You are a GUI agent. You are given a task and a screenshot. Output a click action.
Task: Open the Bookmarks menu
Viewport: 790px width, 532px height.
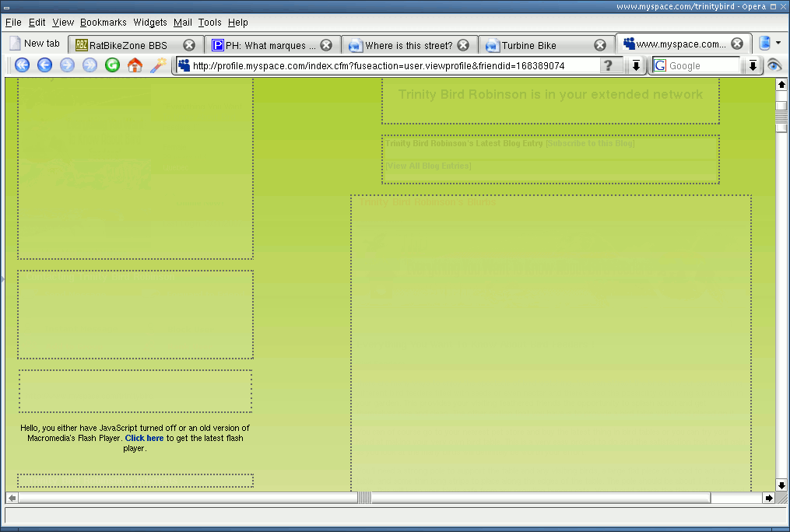click(x=103, y=23)
